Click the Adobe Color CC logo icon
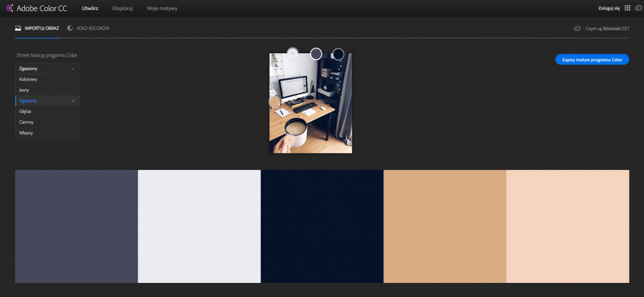Screen dimensions: 644x297 pos(9,8)
